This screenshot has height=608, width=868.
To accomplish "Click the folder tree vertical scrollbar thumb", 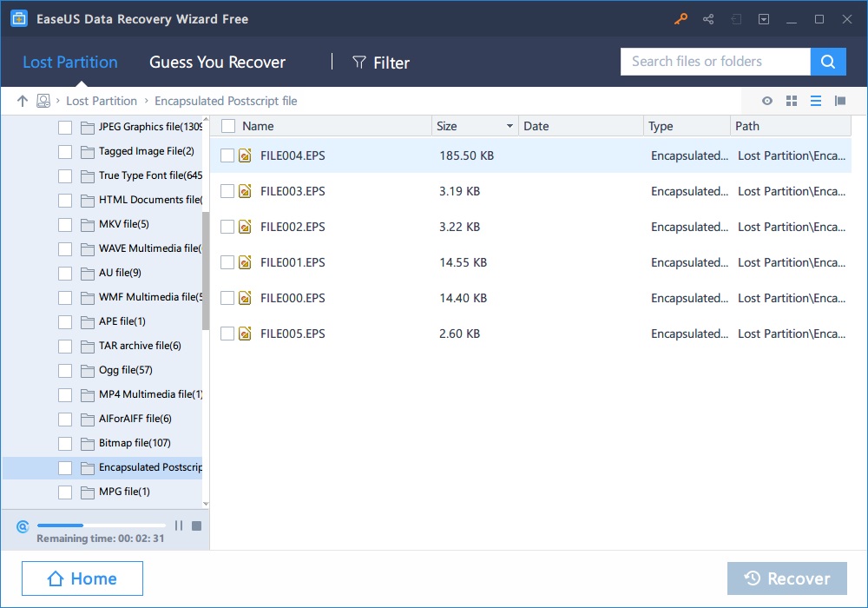I will click(x=206, y=271).
